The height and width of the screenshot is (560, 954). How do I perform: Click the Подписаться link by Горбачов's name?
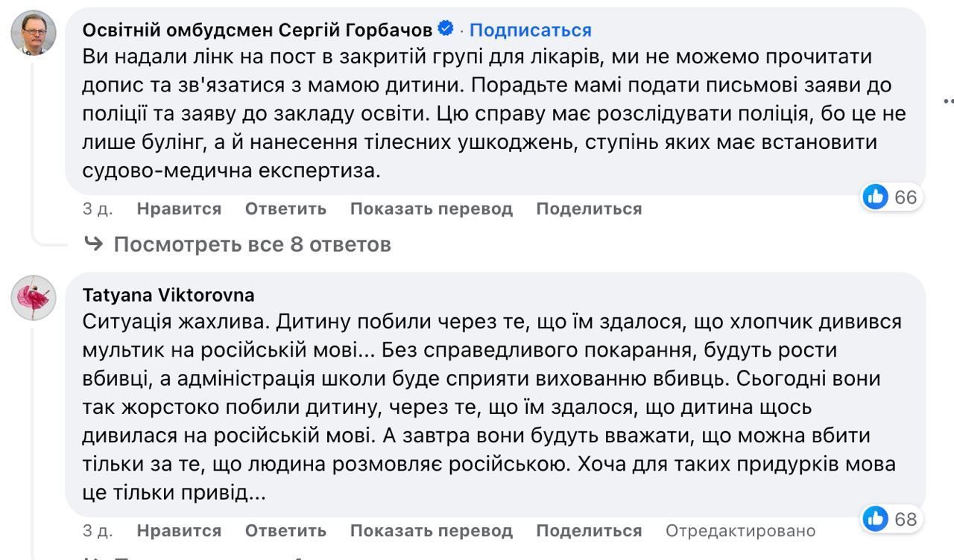pyautogui.click(x=530, y=30)
